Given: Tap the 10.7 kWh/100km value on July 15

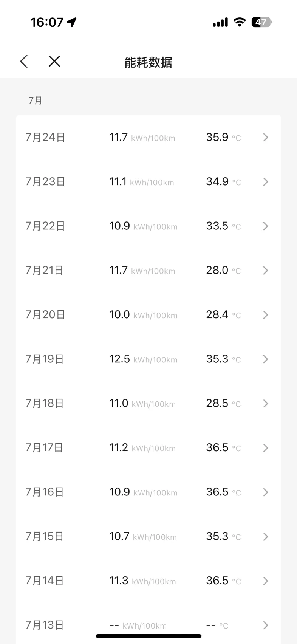Looking at the screenshot, I should [143, 536].
